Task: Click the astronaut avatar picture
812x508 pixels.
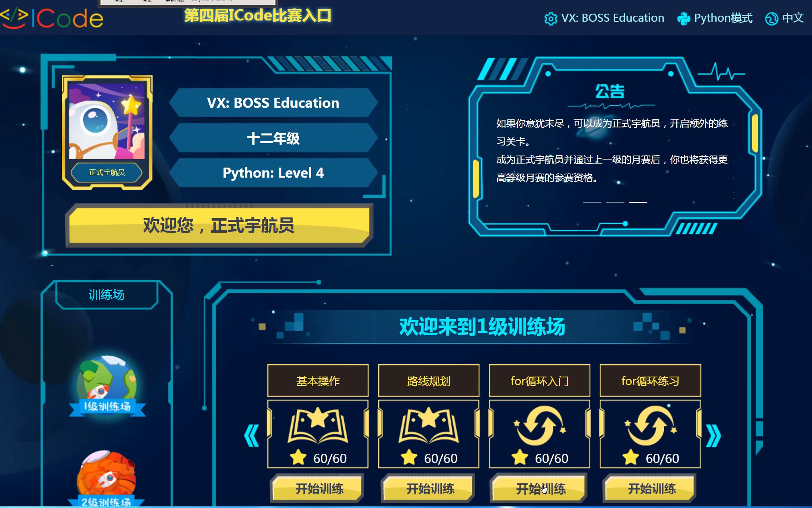Action: (x=107, y=120)
